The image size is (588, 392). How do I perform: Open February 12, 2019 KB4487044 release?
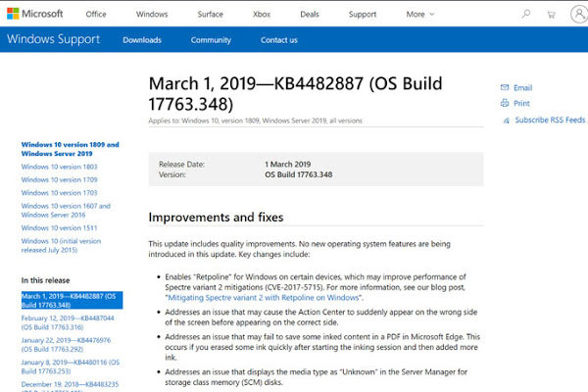tap(68, 322)
